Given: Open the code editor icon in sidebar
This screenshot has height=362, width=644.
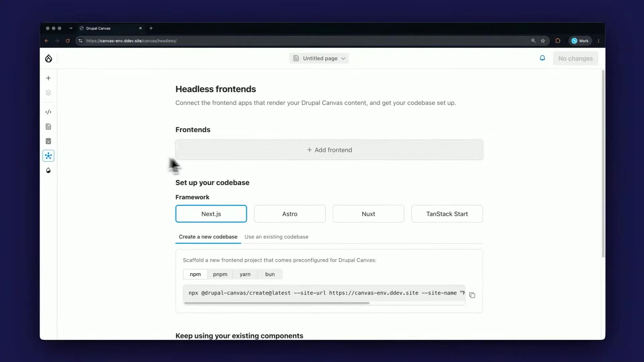Looking at the screenshot, I should point(48,112).
